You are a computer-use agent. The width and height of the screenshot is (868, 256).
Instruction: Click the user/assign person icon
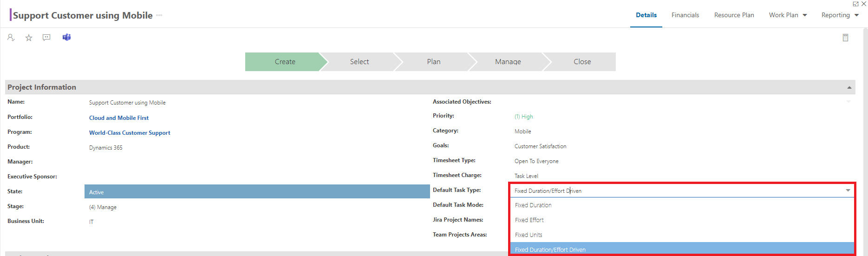11,38
